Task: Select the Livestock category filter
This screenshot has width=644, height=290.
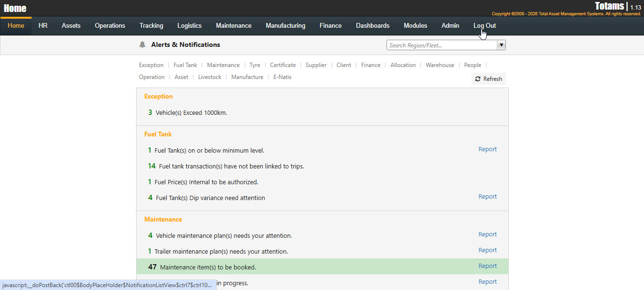Action: click(210, 77)
